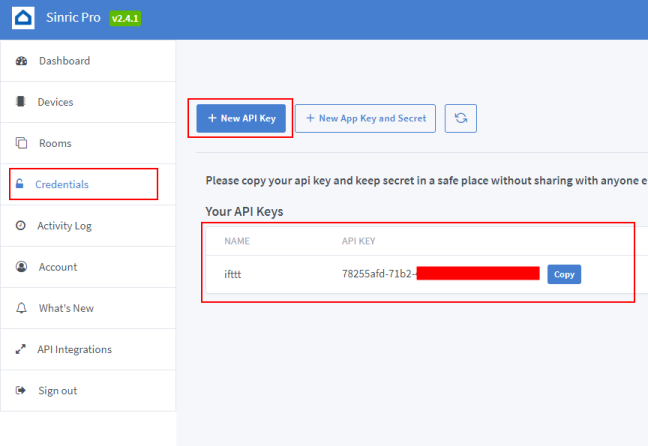
Task: Click the v2.4.1 version badge
Action: (125, 18)
